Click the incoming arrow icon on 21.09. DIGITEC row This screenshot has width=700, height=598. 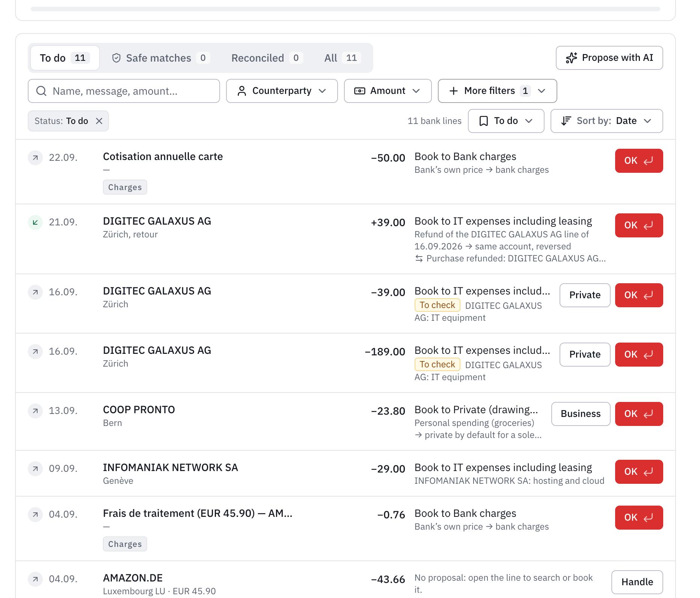(x=35, y=222)
